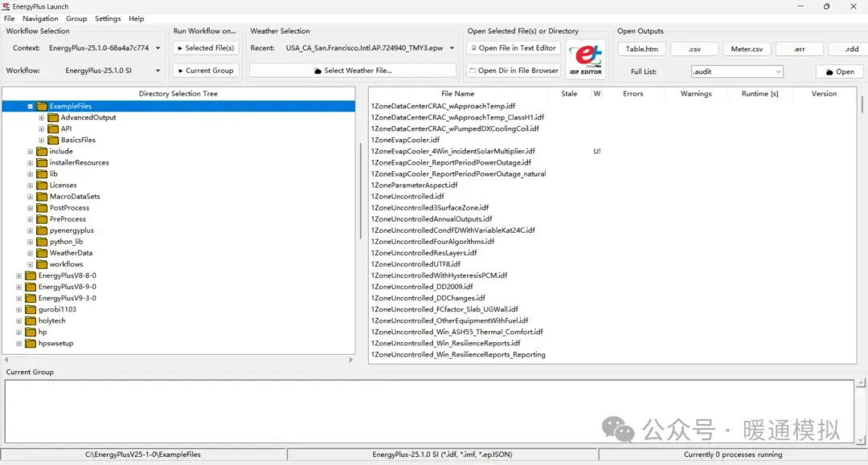Click the Version column header
The height and width of the screenshot is (465, 868).
click(824, 94)
